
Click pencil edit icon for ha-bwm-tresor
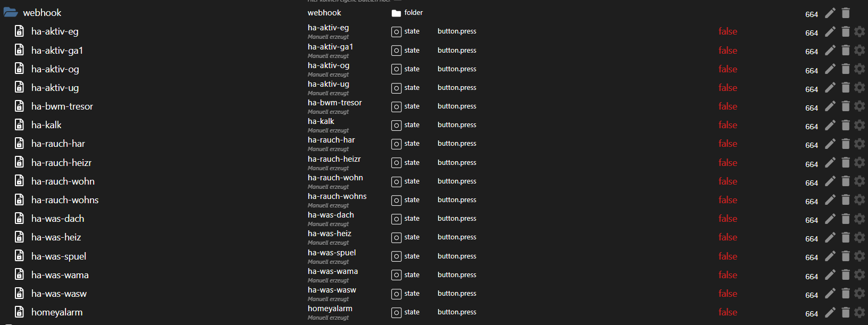[x=830, y=106]
